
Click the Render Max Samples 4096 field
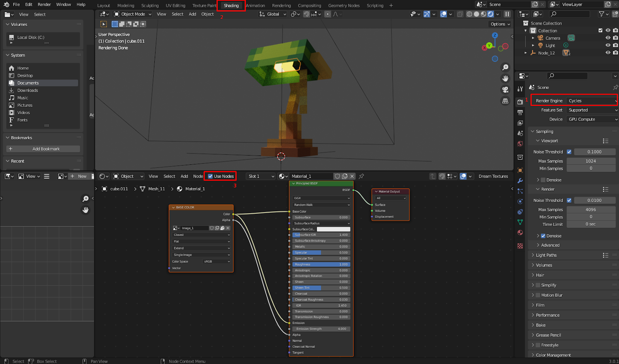[591, 210]
